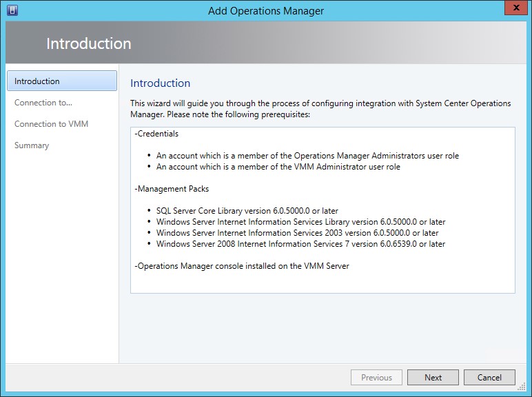
Task: Click the wizard description paragraph text
Action: [320, 109]
